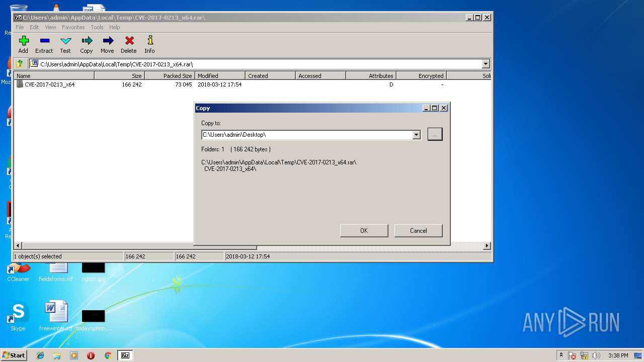Open the todayoption desktop file
The image size is (644, 362).
[x=94, y=319]
